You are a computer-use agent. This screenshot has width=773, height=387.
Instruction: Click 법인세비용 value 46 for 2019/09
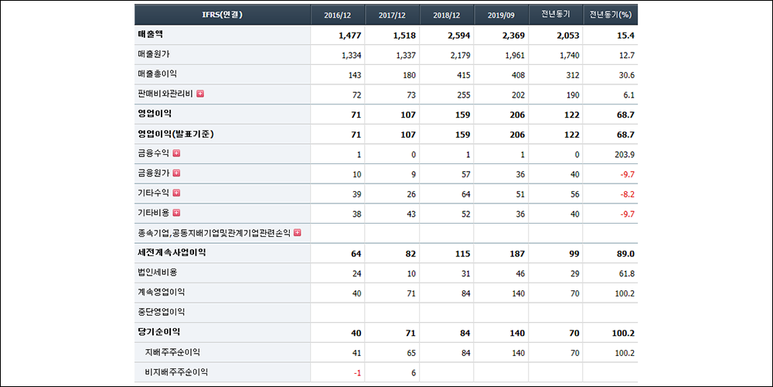coord(520,274)
